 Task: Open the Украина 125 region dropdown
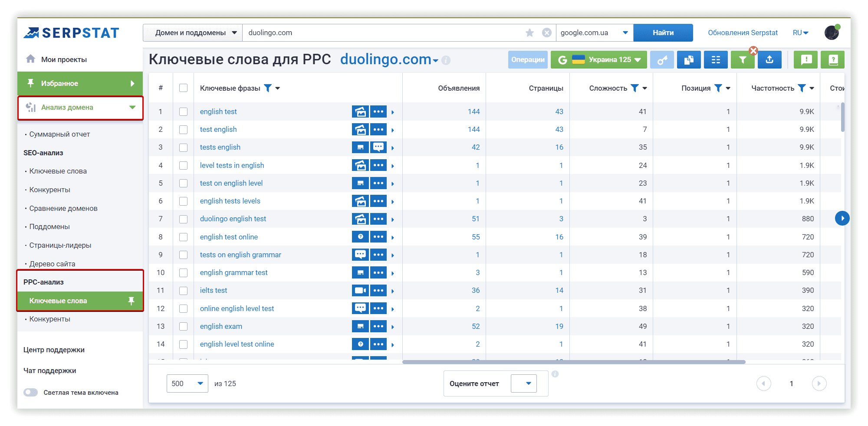599,60
